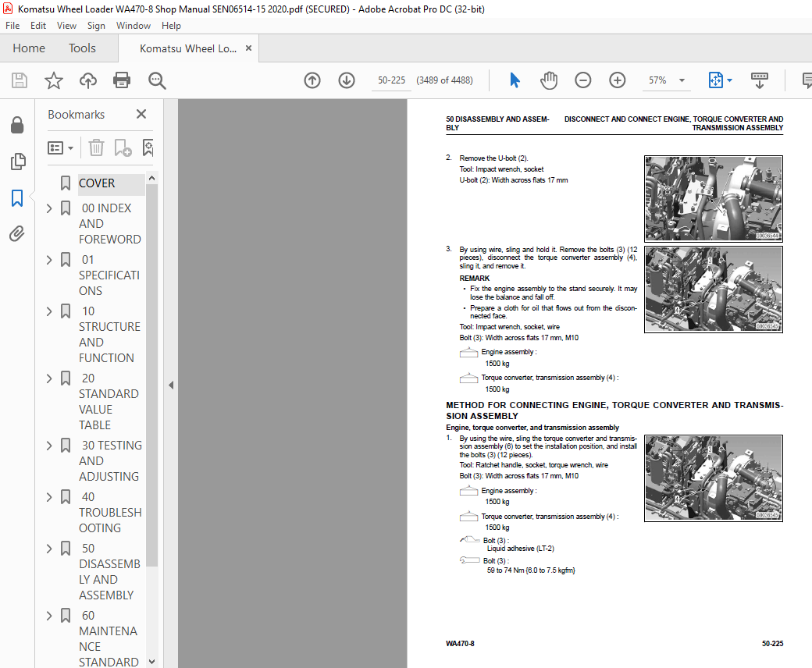Click the find current bookmark icon

(x=148, y=148)
